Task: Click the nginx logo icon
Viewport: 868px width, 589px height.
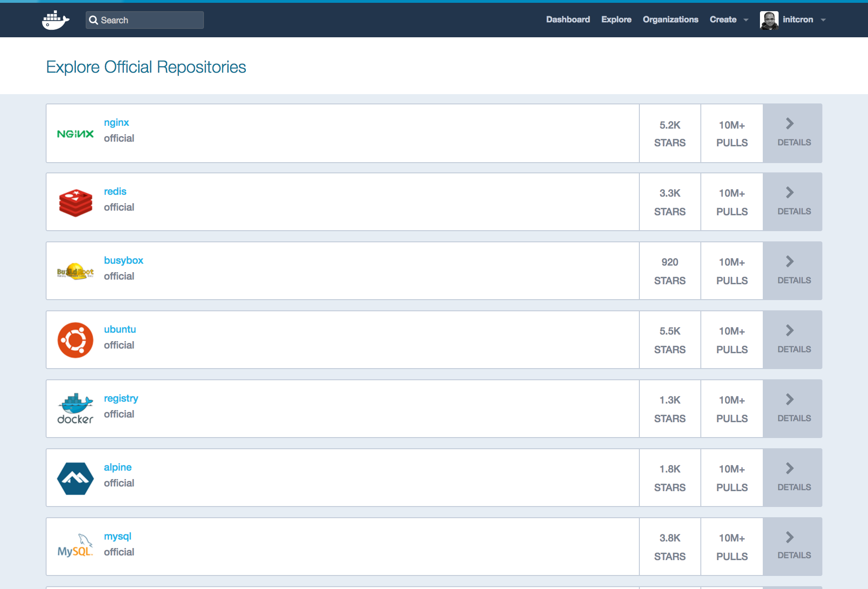Action: click(x=75, y=134)
